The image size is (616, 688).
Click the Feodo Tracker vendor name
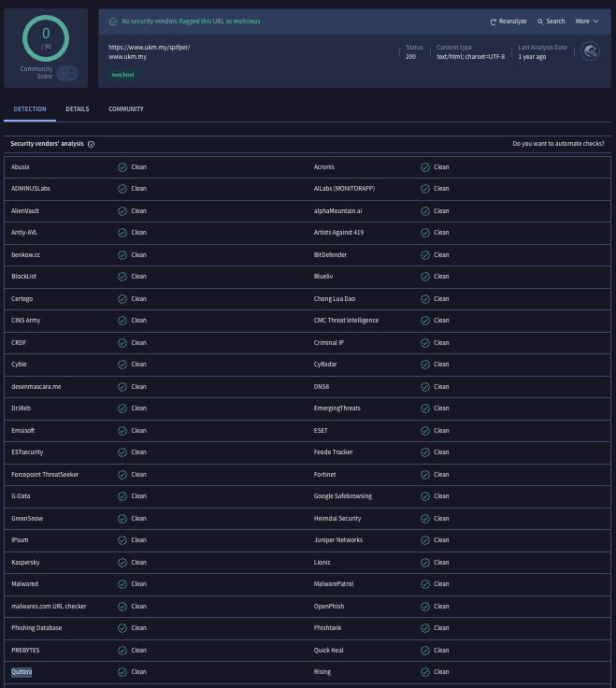coord(333,451)
